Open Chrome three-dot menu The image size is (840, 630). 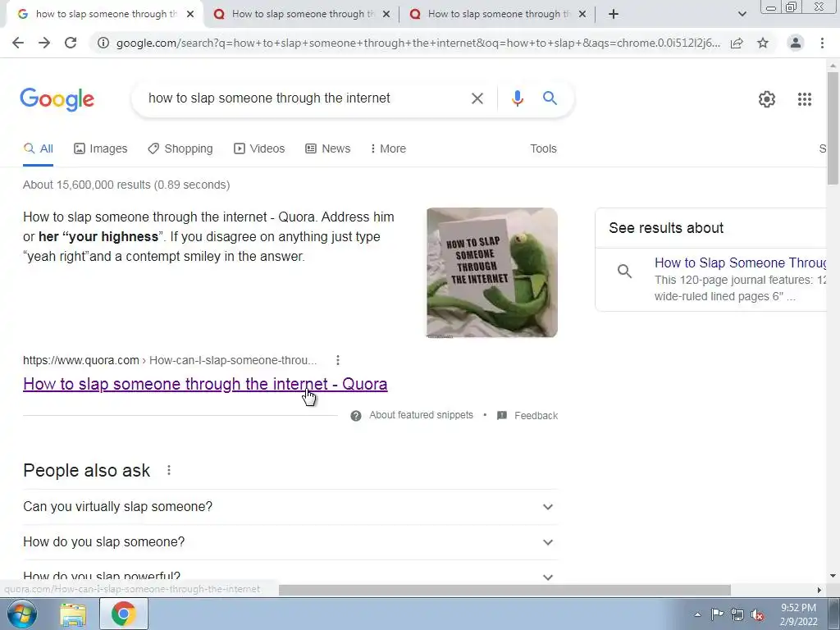[822, 43]
